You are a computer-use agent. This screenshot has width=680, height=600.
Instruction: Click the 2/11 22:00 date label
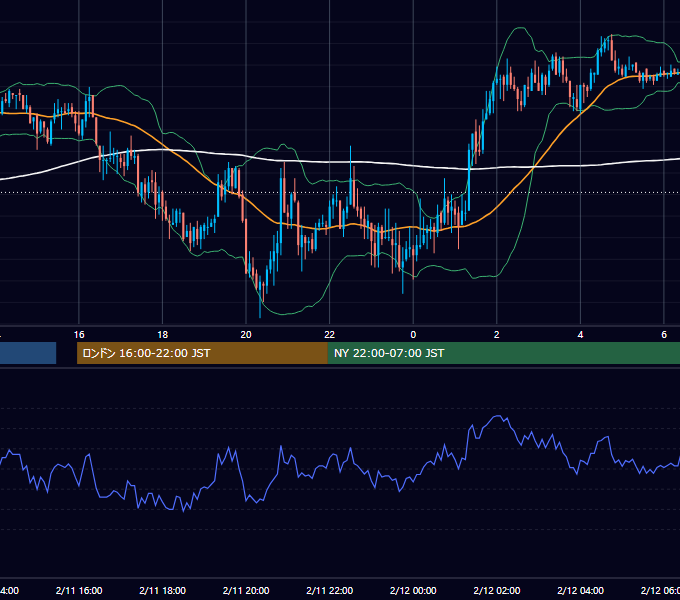(x=330, y=590)
